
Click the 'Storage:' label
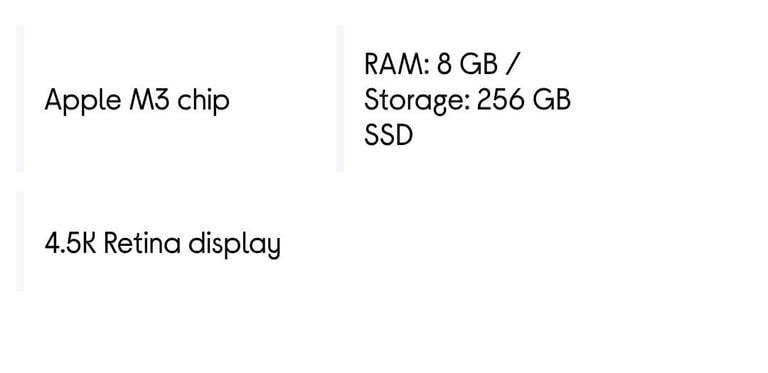417,101
